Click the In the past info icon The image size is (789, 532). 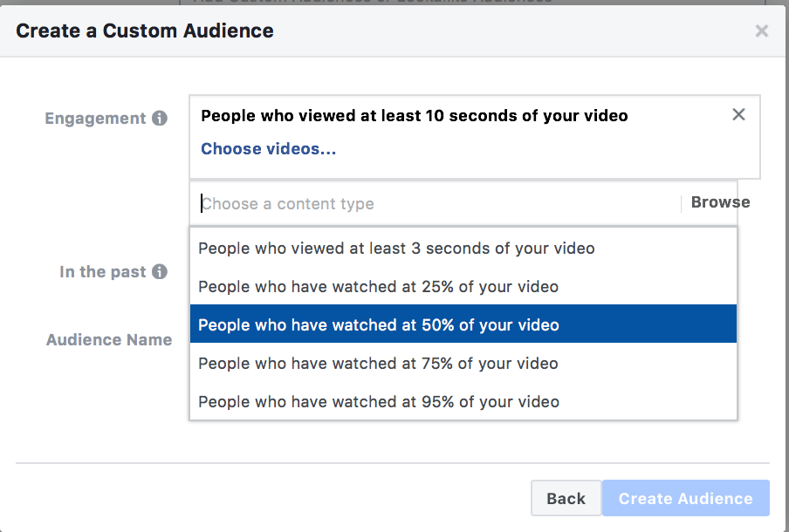click(160, 272)
